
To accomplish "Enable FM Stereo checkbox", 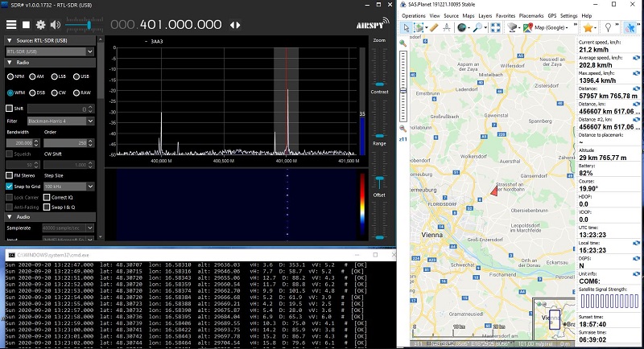I will (9, 175).
